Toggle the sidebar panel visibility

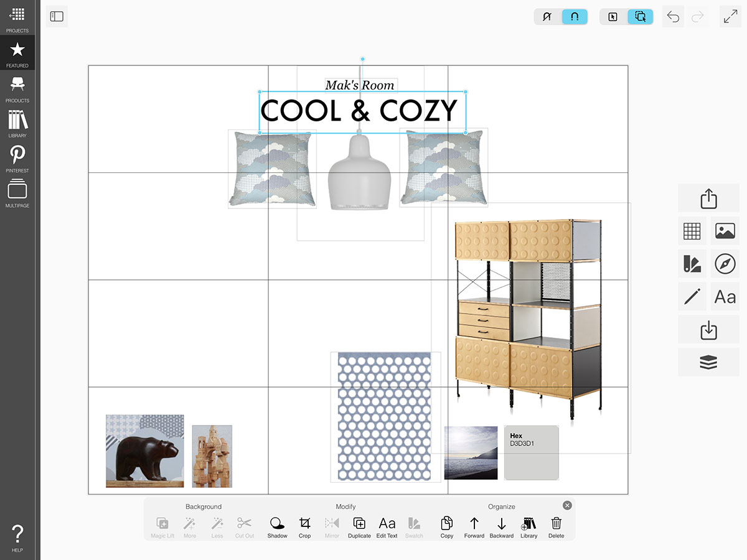pyautogui.click(x=57, y=17)
